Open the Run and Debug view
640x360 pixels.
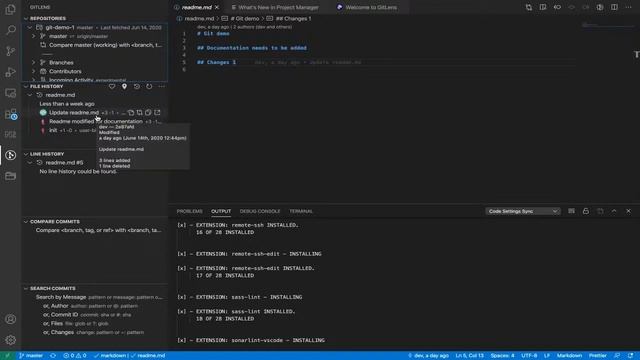click(x=11, y=72)
